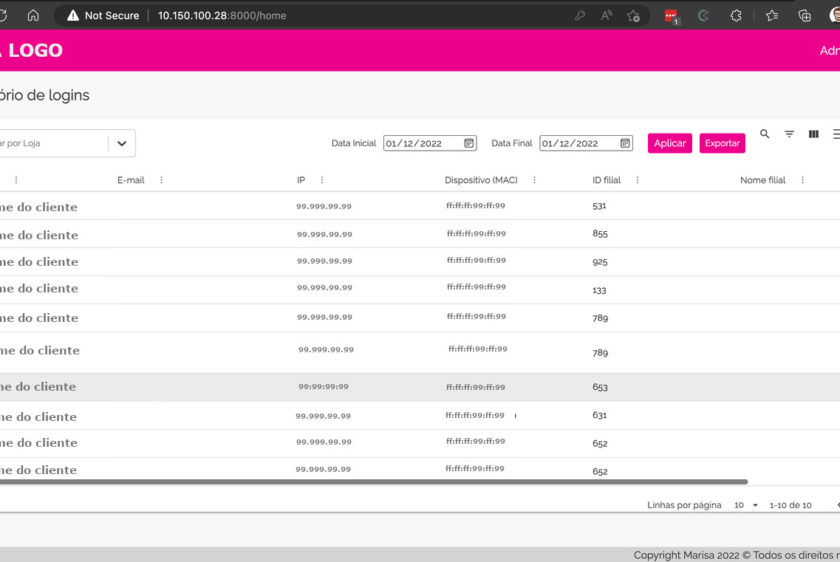This screenshot has height=562, width=840.
Task: Select ID filial cell 653
Action: tap(600, 387)
